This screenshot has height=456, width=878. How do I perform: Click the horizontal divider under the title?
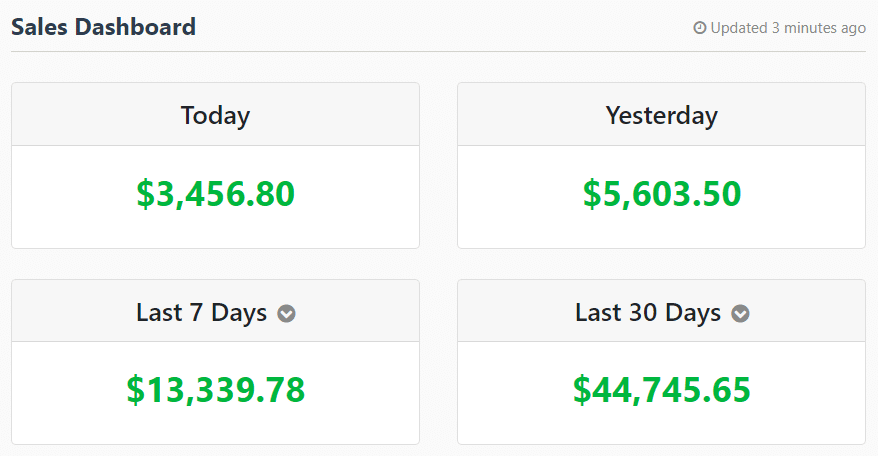(x=438, y=52)
